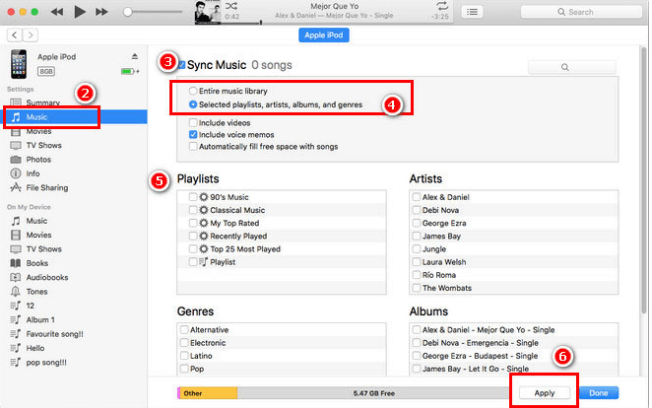
Task: Check the My Top Rated playlist
Action: [193, 223]
